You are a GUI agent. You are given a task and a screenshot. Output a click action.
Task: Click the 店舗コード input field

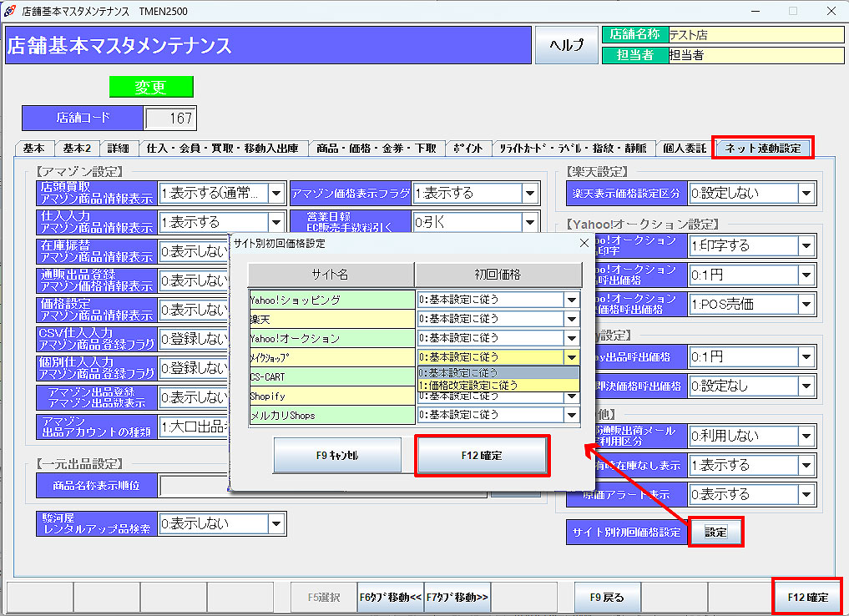point(169,119)
